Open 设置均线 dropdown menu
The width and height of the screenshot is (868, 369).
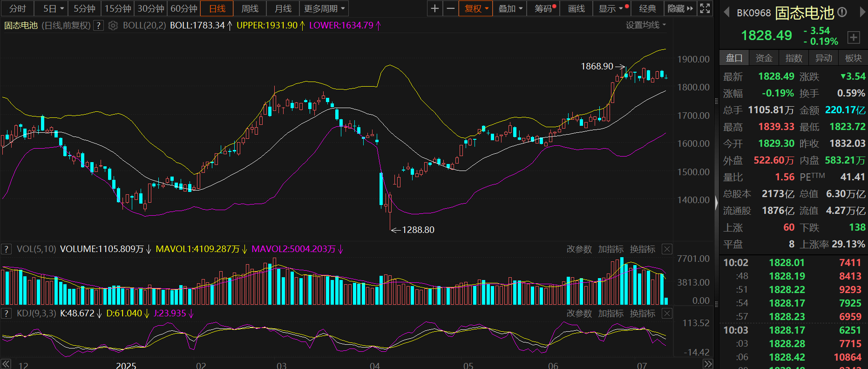point(645,25)
